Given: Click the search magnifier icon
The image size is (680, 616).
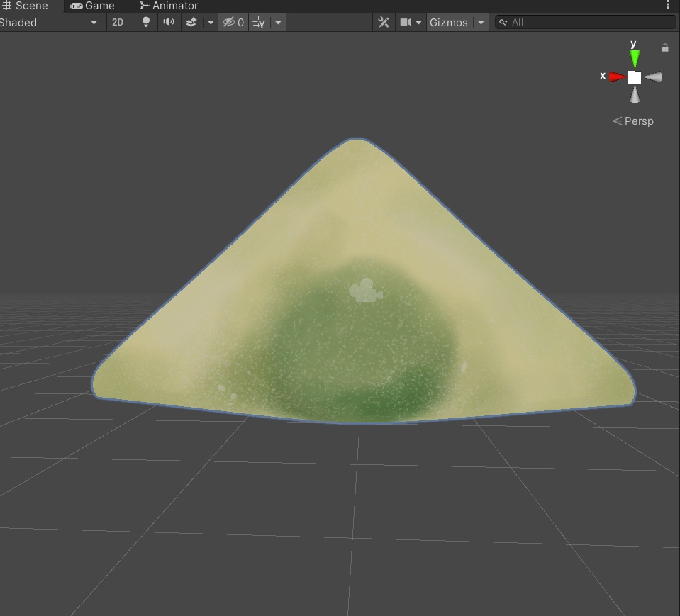Looking at the screenshot, I should pyautogui.click(x=503, y=22).
